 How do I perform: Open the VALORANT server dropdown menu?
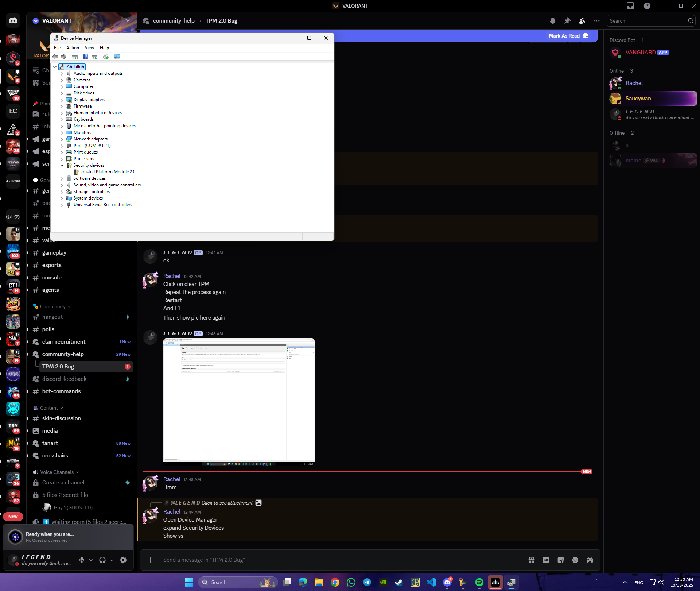point(128,20)
